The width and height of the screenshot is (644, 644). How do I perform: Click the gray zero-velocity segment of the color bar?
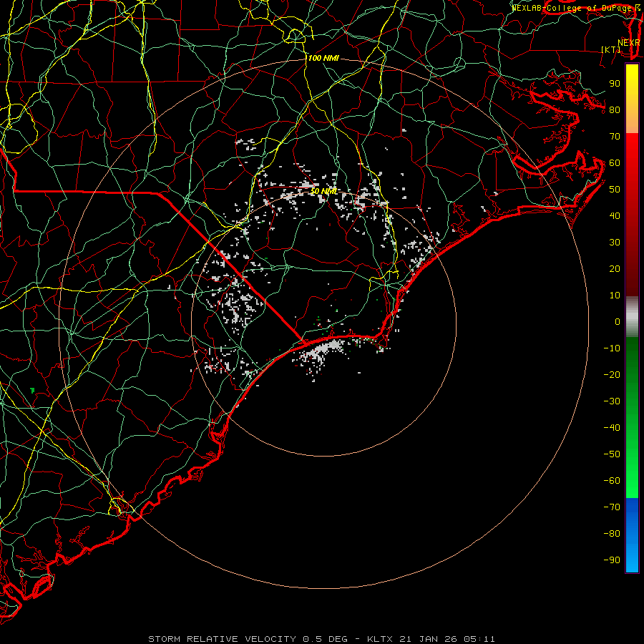632,317
